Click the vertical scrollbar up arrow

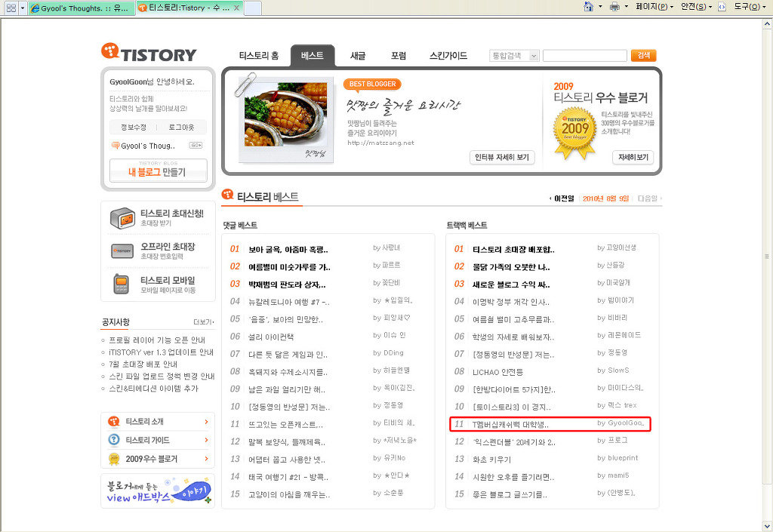click(x=767, y=23)
